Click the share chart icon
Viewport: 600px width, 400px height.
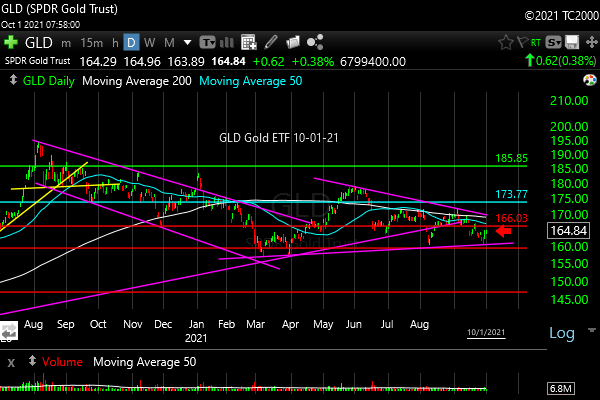click(x=315, y=42)
